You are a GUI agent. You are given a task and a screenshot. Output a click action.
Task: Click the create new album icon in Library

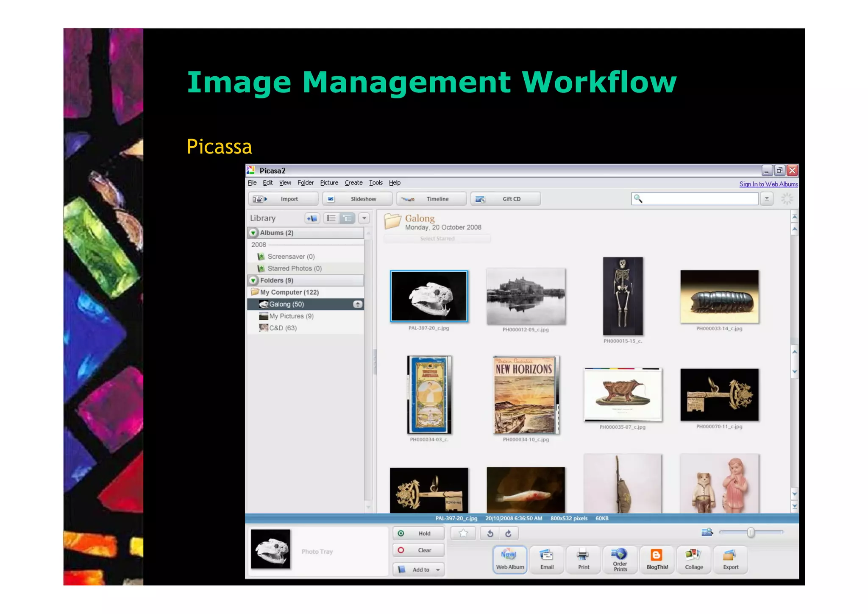click(312, 218)
